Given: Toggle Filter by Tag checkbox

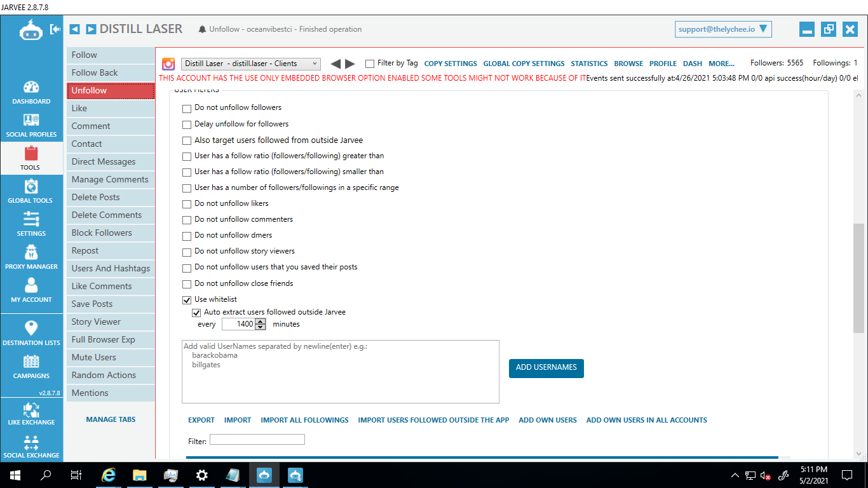Looking at the screenshot, I should click(370, 64).
